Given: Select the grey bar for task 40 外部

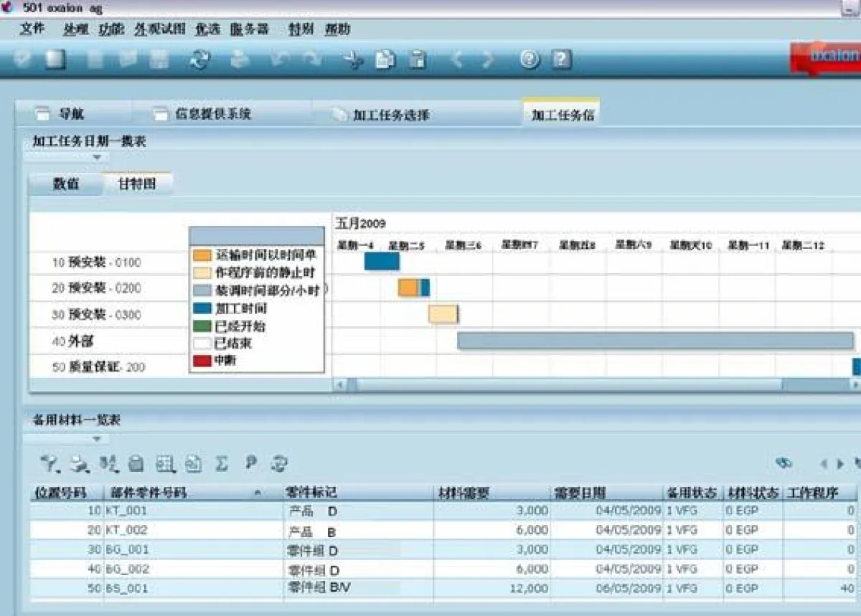Looking at the screenshot, I should pos(654,341).
